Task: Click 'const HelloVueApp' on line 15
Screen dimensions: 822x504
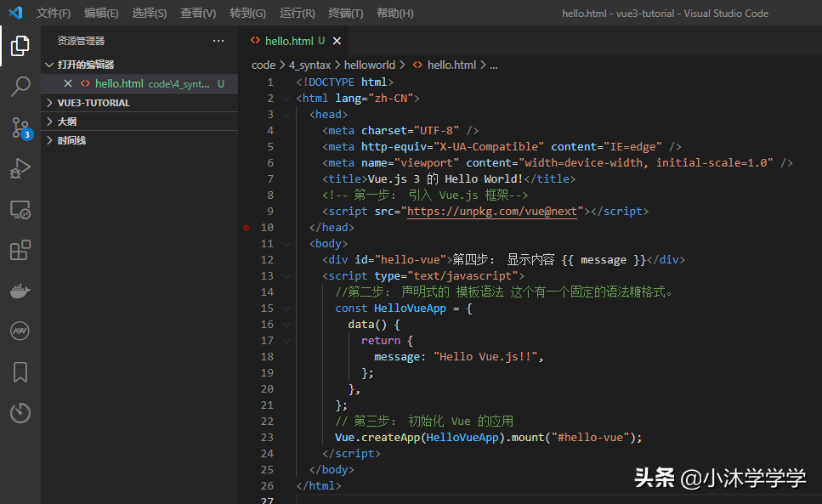Action: point(390,309)
